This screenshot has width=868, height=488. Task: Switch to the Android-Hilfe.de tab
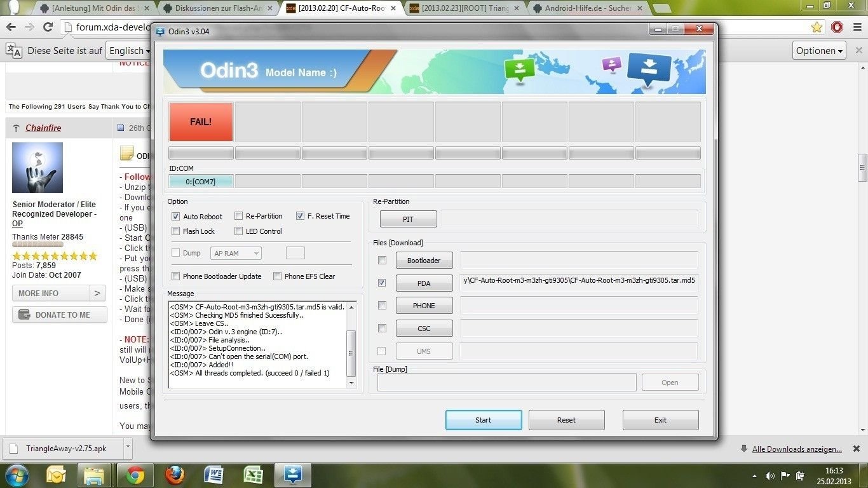(588, 8)
